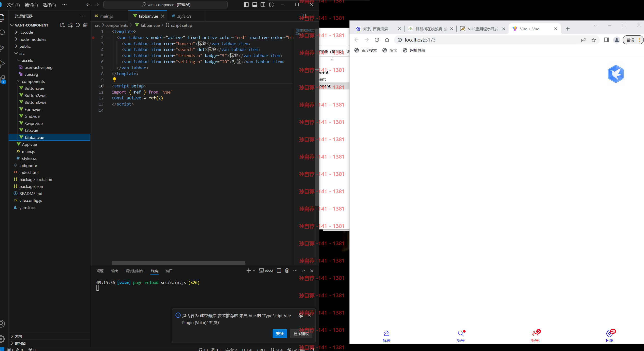644x351 pixels.
Task: Collapse all folders in explorer
Action: [85, 25]
